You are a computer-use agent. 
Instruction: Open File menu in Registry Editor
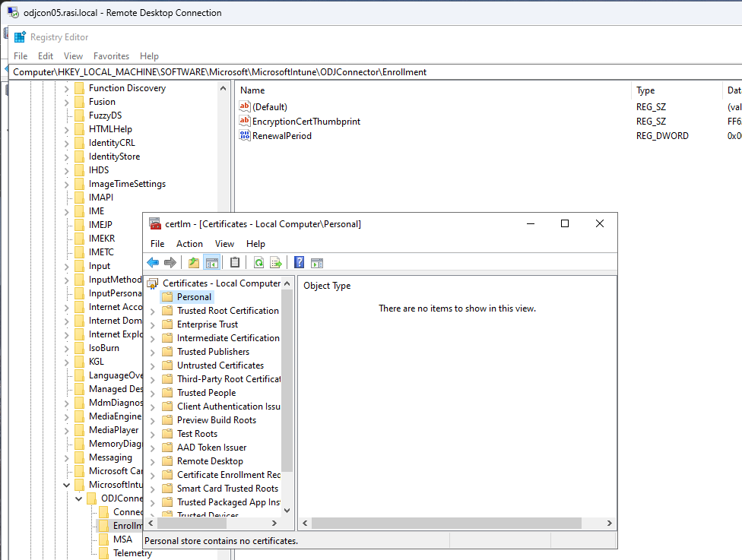click(x=21, y=55)
